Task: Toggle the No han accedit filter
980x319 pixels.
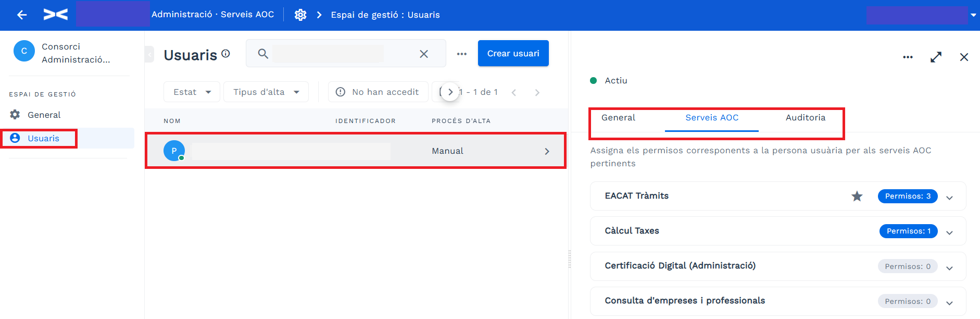Action: pyautogui.click(x=378, y=92)
